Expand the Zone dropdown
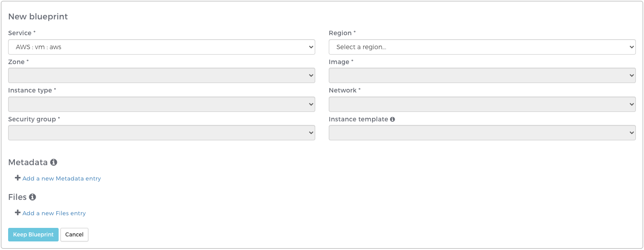This screenshot has width=644, height=250. click(x=161, y=76)
